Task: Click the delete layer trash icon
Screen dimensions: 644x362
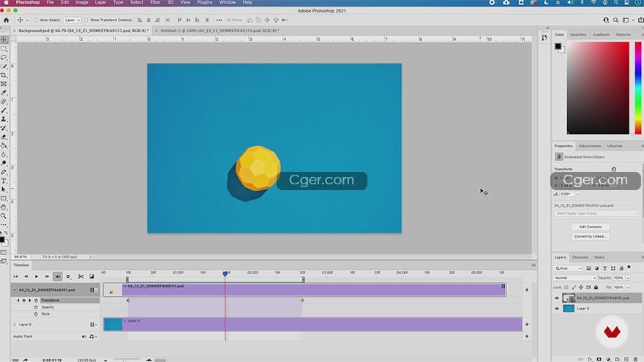Action: 635,359
